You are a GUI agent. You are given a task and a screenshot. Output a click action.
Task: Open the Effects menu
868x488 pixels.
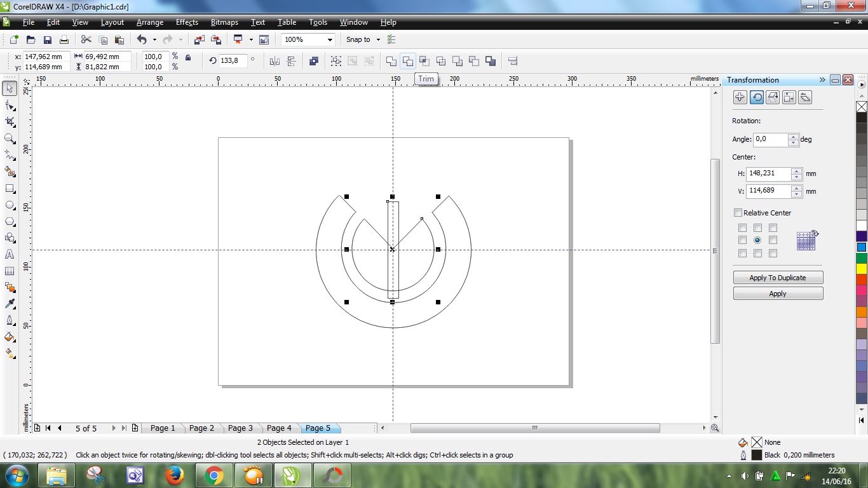[x=187, y=22]
